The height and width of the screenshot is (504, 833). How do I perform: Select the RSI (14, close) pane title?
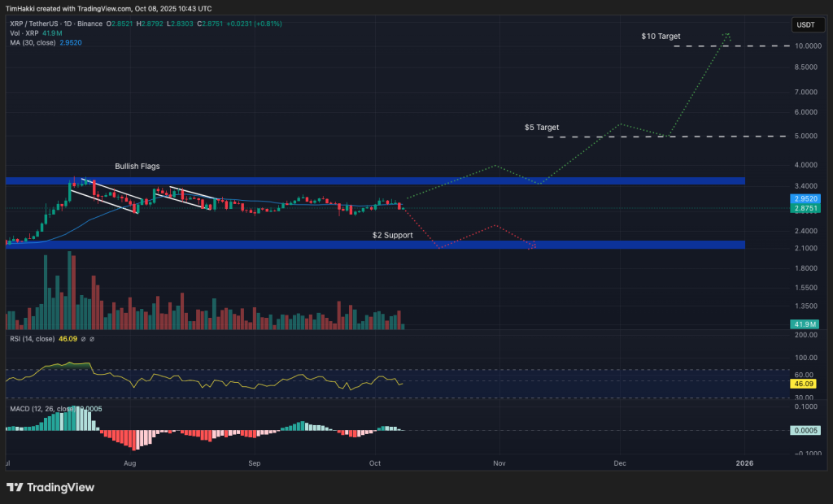click(x=33, y=338)
